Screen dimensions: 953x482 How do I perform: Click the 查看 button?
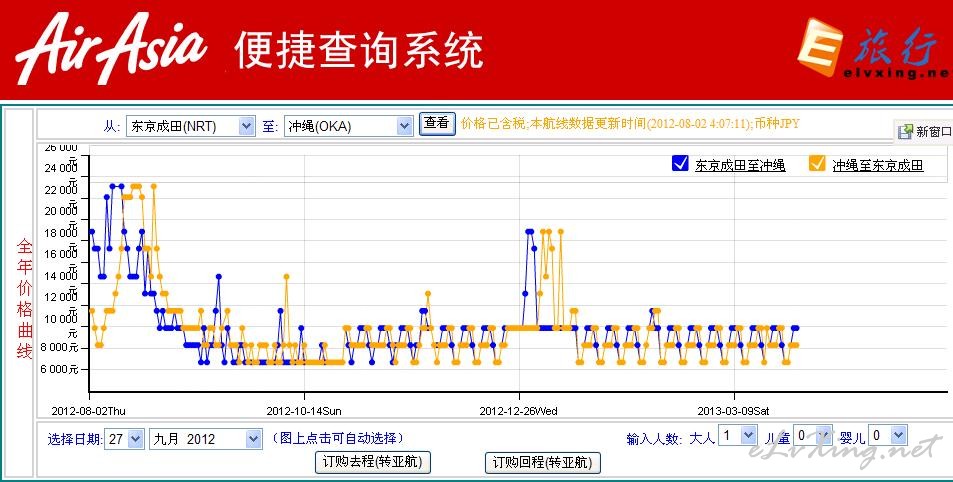point(437,123)
